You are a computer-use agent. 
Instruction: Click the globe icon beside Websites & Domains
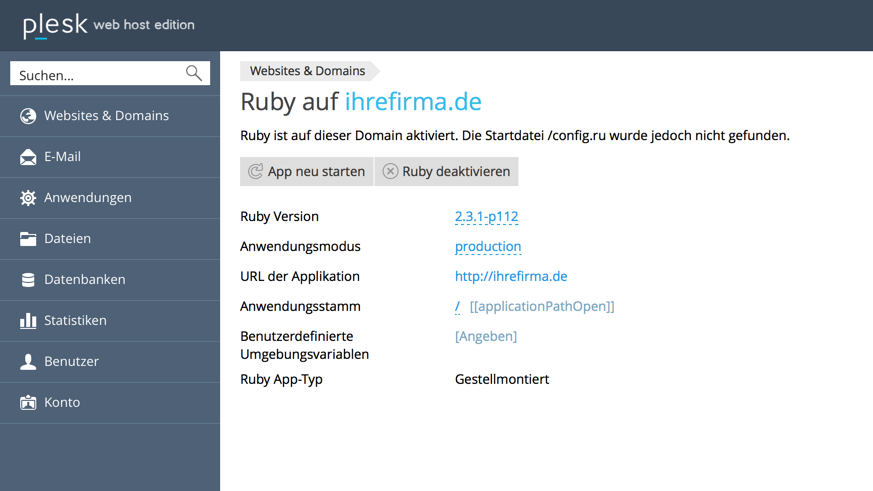(x=28, y=116)
